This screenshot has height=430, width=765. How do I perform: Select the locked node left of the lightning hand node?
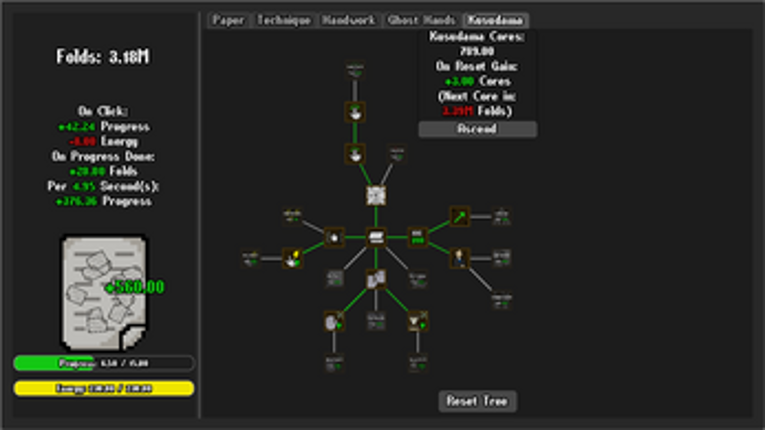251,258
